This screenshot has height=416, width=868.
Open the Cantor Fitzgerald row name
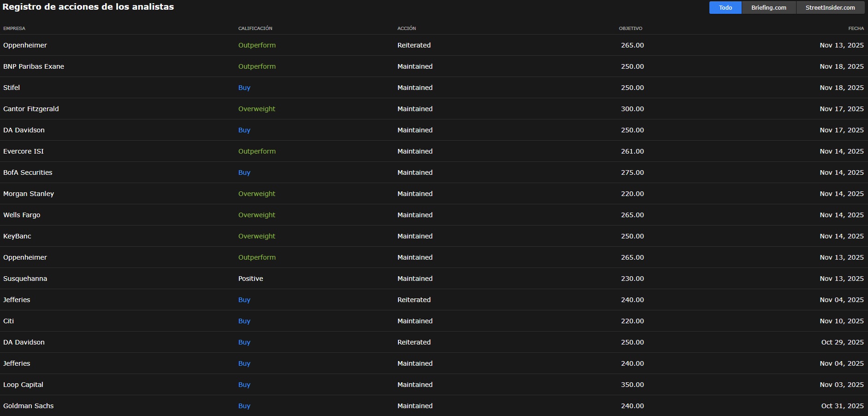(31, 109)
